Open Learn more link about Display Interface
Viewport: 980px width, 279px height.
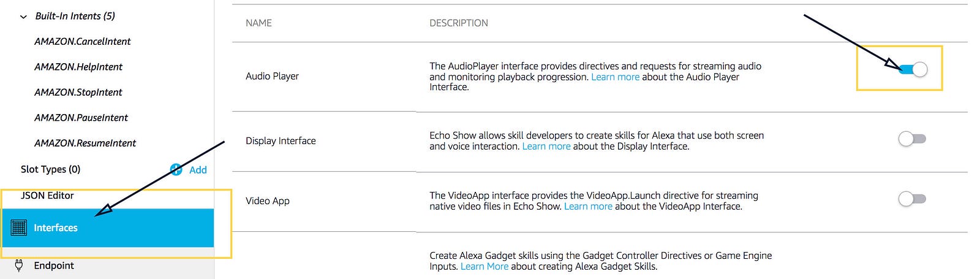pyautogui.click(x=546, y=146)
